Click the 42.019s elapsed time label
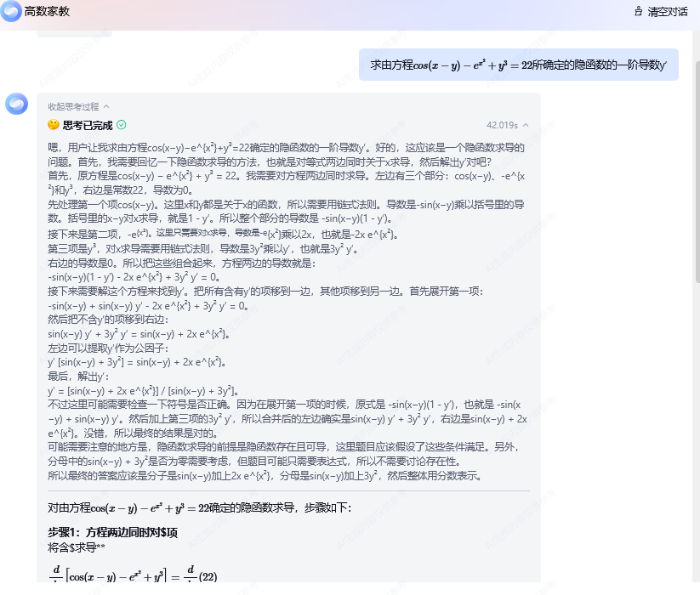The width and height of the screenshot is (700, 595). tap(502, 125)
